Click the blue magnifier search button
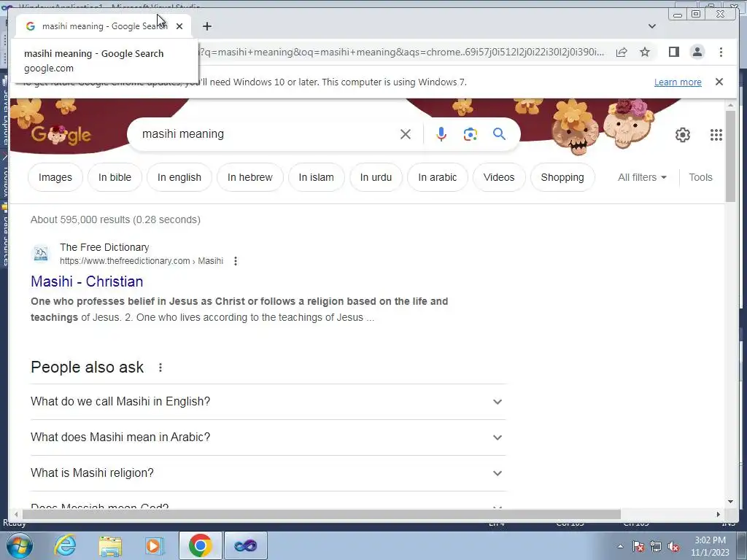The width and height of the screenshot is (747, 560). (x=499, y=134)
